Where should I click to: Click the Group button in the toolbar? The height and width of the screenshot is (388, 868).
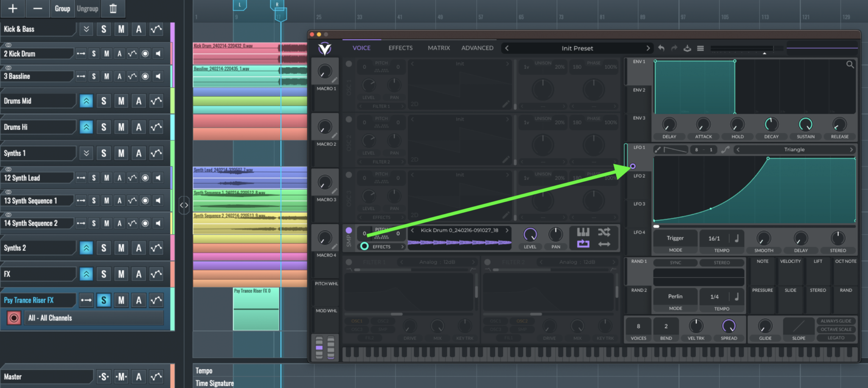tap(63, 8)
